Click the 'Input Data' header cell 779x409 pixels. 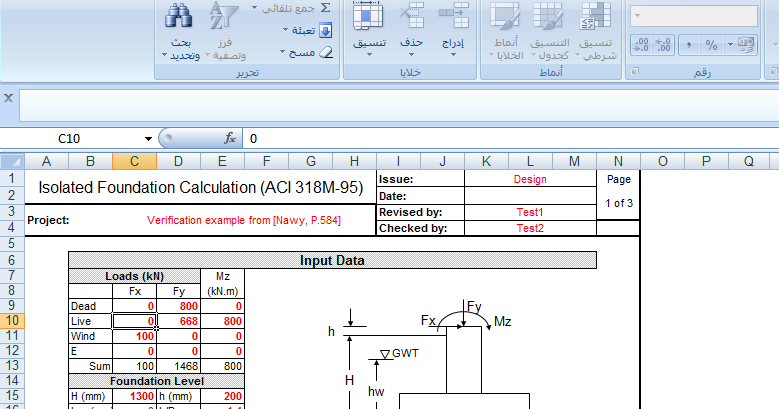[332, 260]
